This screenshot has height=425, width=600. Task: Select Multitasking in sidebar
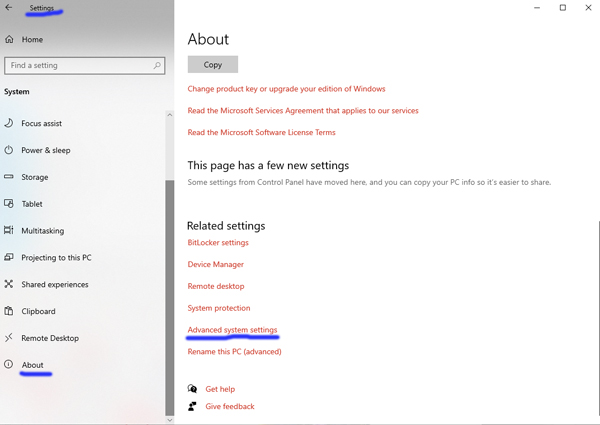point(43,231)
